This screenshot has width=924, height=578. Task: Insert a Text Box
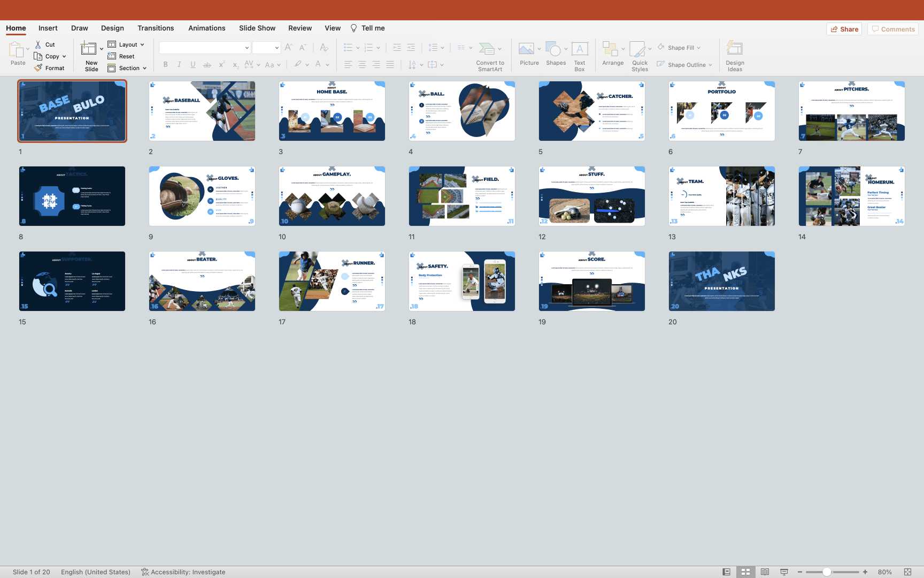580,49
